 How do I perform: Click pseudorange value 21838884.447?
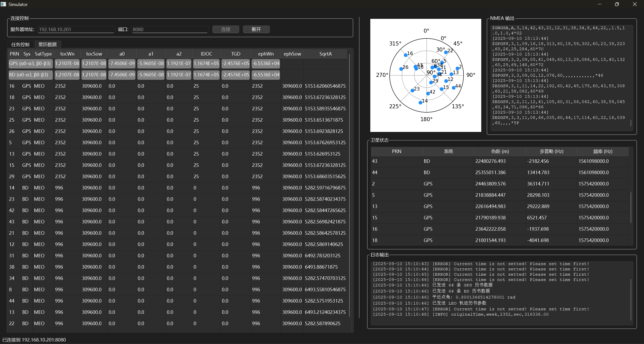(x=490, y=195)
